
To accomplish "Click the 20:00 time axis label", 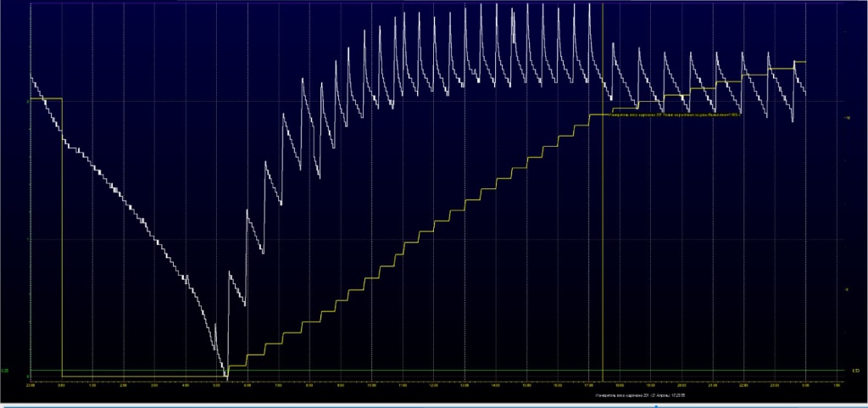I will coord(681,385).
